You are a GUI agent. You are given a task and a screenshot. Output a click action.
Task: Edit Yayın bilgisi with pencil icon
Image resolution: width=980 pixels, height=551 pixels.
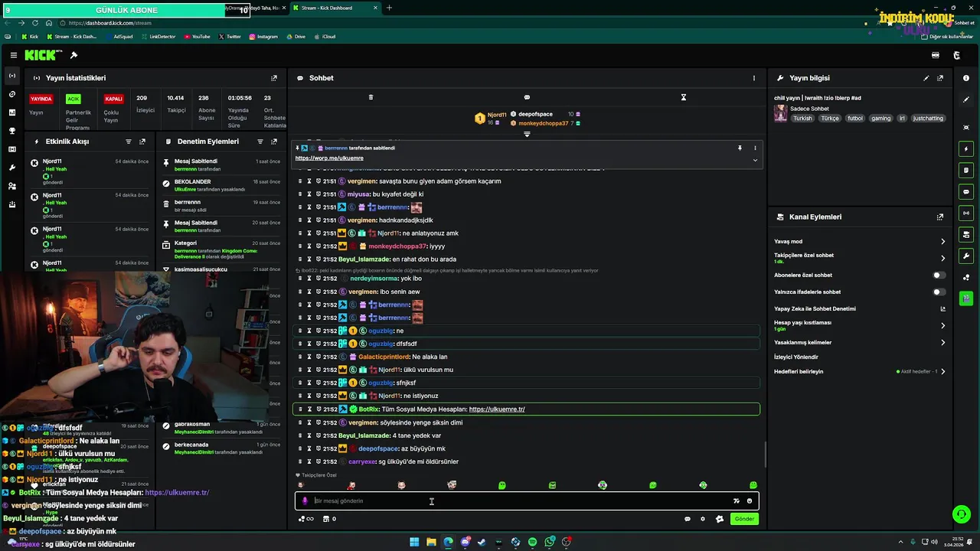coord(926,78)
